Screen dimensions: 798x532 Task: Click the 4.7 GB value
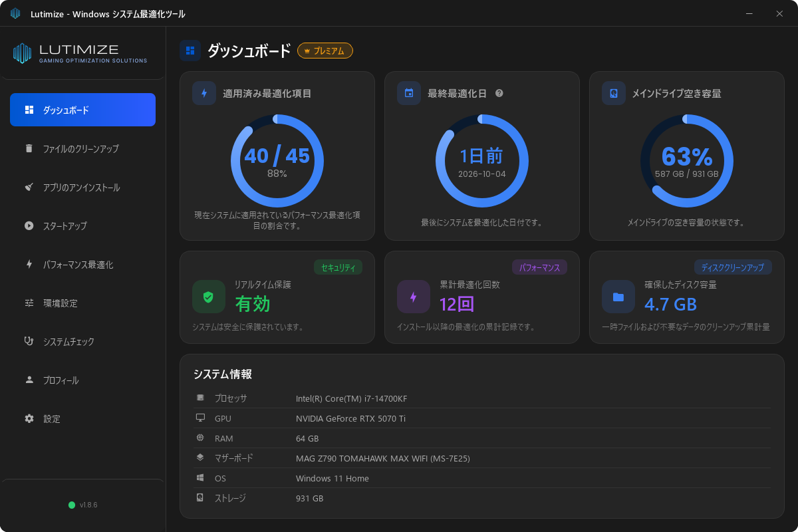point(670,305)
